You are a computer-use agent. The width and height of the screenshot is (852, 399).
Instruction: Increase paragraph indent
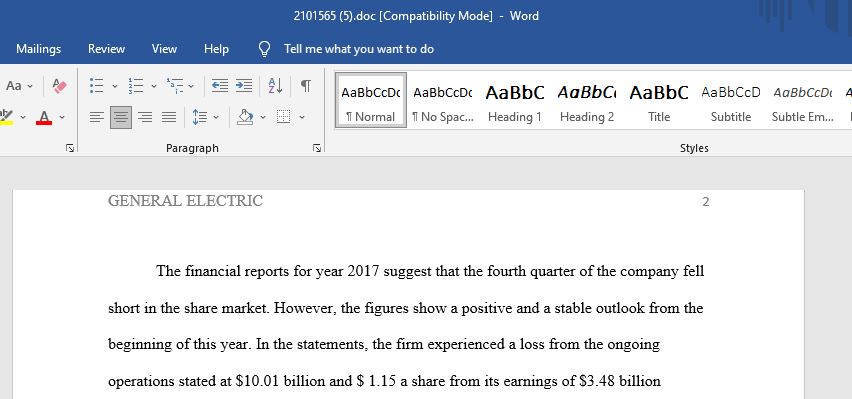coord(244,85)
